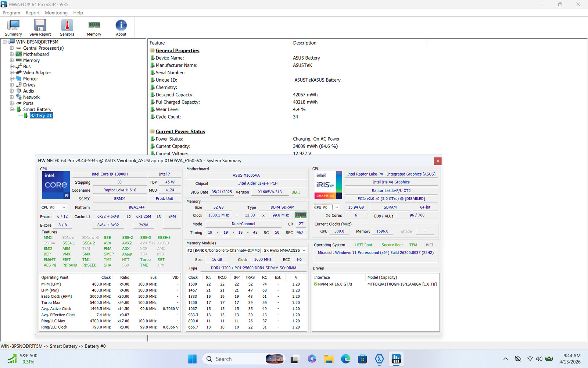The width and height of the screenshot is (588, 368).
Task: Select the Ports tree item
Action: click(x=28, y=103)
